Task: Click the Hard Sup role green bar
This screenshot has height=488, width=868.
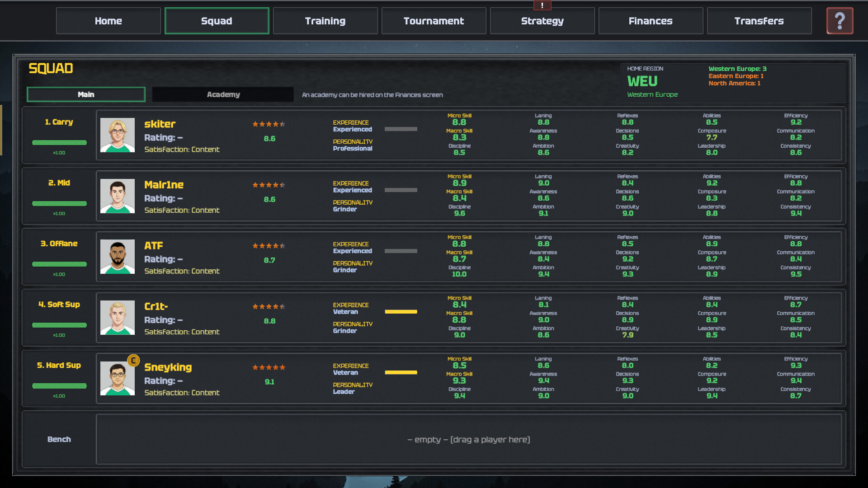Action: pyautogui.click(x=59, y=386)
